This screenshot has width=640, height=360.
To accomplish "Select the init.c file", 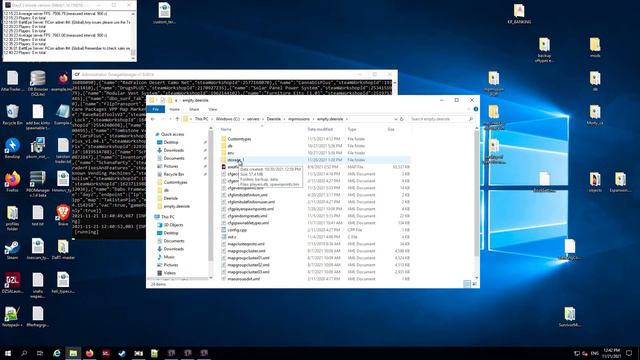I will [231, 237].
